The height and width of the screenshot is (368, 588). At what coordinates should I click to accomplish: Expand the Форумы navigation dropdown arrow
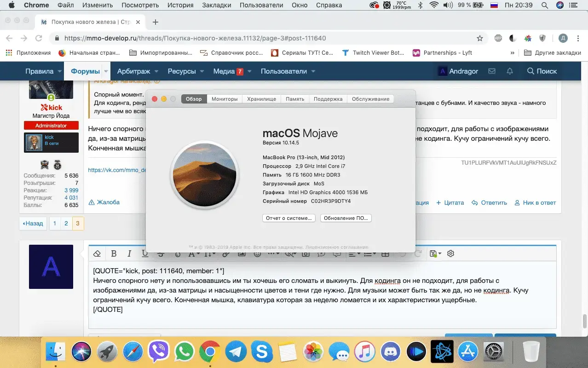[x=106, y=71]
